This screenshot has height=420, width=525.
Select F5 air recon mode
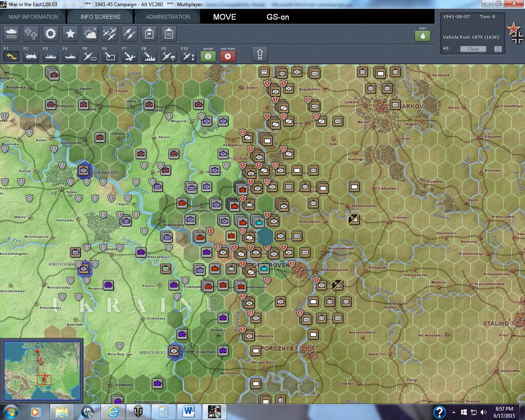pyautogui.click(x=90, y=56)
